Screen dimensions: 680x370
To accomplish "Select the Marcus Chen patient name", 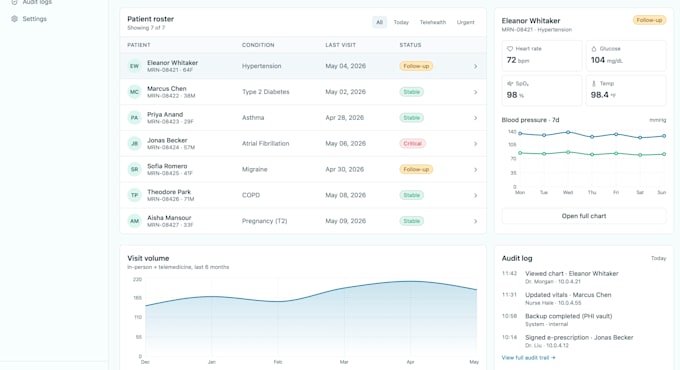I will click(x=167, y=88).
